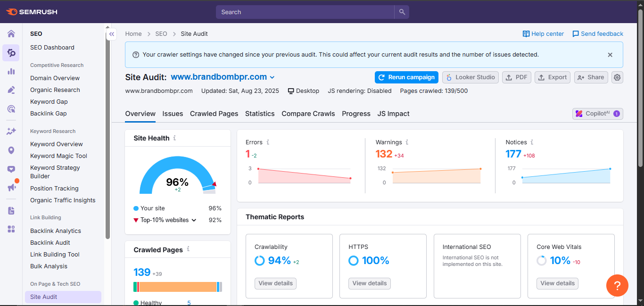Click Notices info icon
Image resolution: width=644 pixels, height=306 pixels.
(x=532, y=142)
